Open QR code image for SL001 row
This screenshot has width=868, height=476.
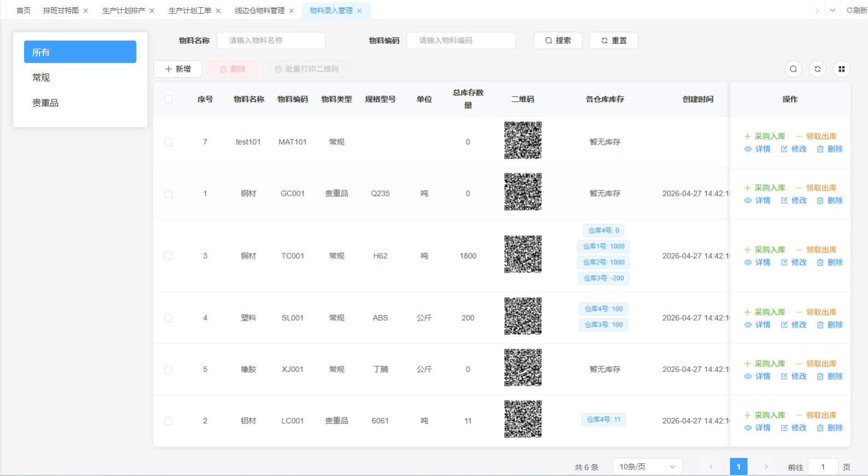pos(523,316)
